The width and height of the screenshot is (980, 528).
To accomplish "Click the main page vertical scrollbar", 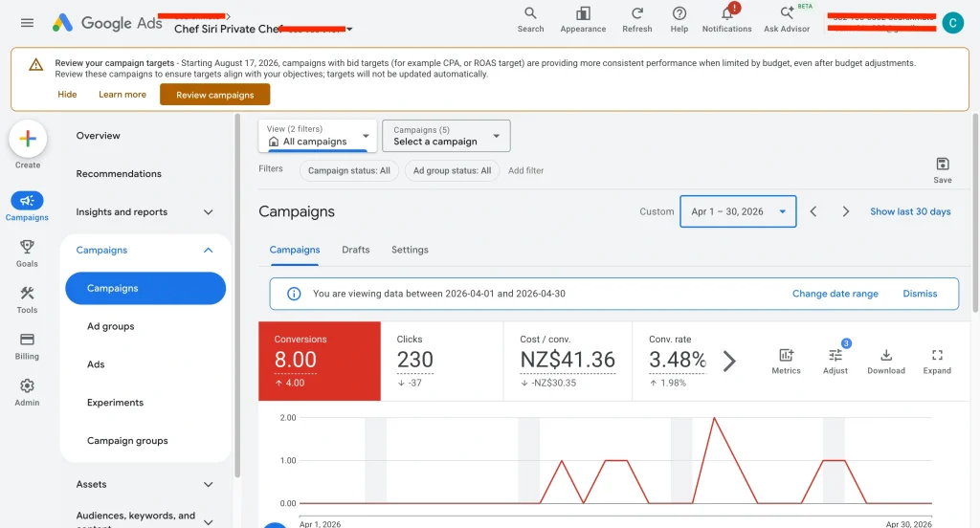I will point(975,213).
